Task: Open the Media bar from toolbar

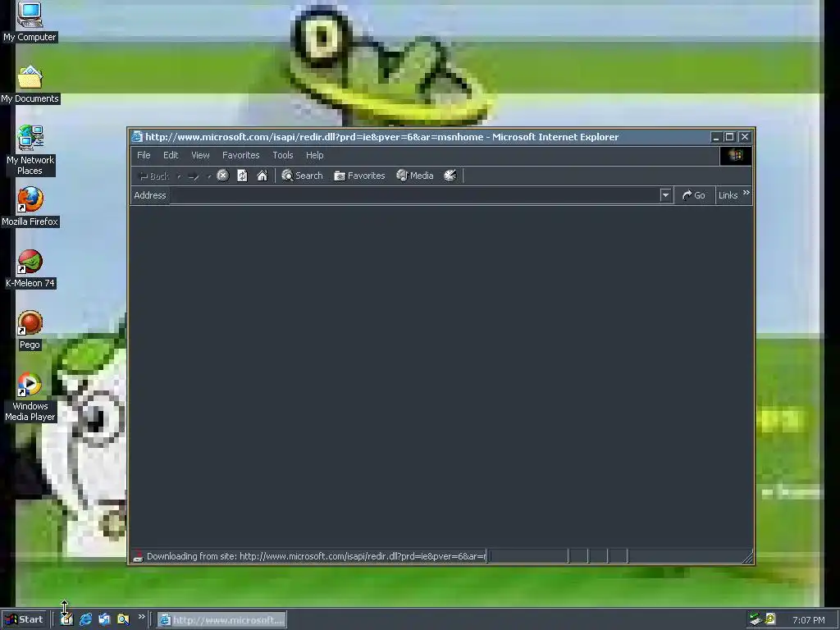Action: 414,176
